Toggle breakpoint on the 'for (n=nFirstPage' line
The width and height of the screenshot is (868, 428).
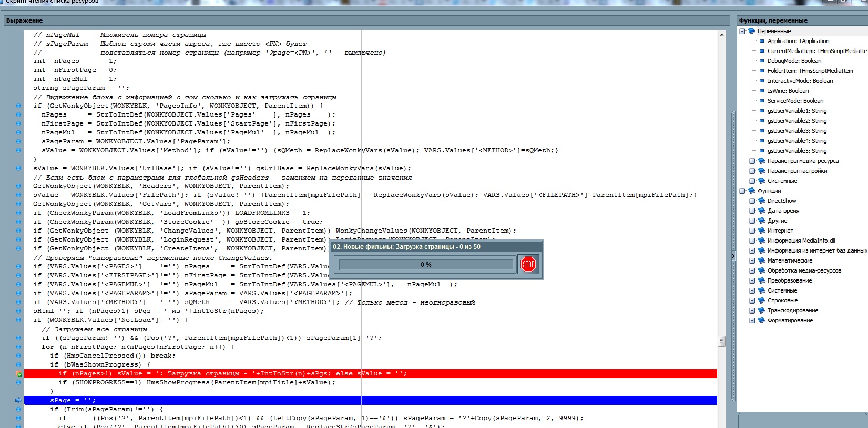(18, 347)
